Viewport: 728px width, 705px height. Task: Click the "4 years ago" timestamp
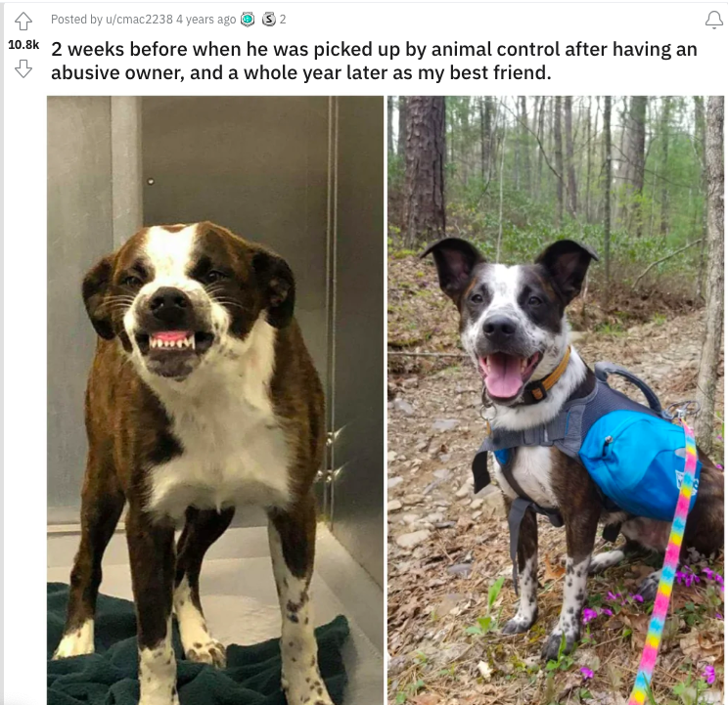pyautogui.click(x=205, y=20)
